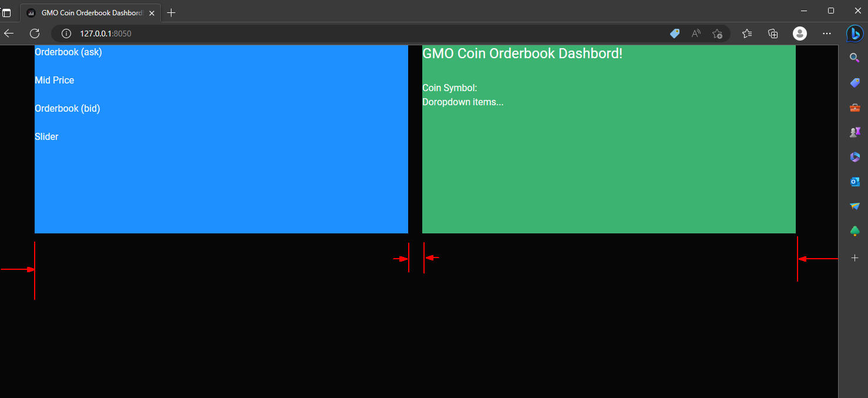Screen dimensions: 868x398
Task: Add a sidebar app with the plus icon
Action: tap(854, 257)
